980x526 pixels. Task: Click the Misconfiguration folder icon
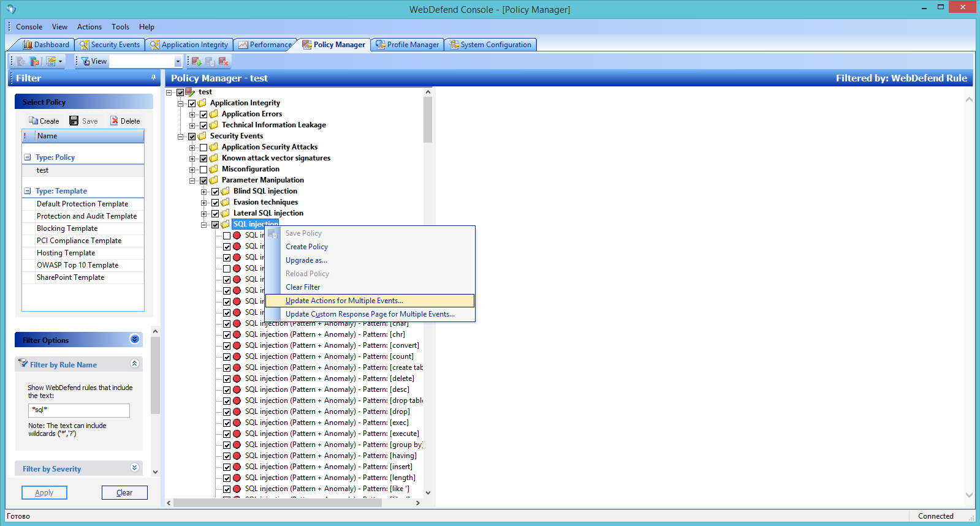pyautogui.click(x=213, y=169)
